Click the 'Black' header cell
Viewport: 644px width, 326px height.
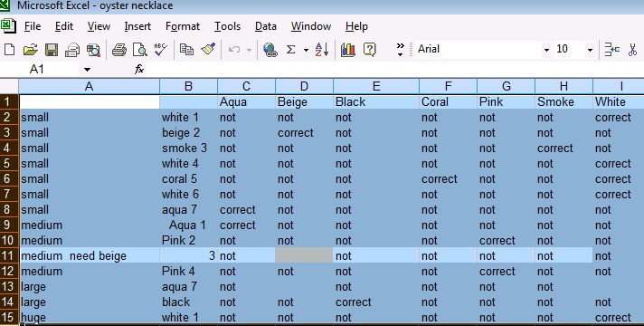click(x=375, y=101)
